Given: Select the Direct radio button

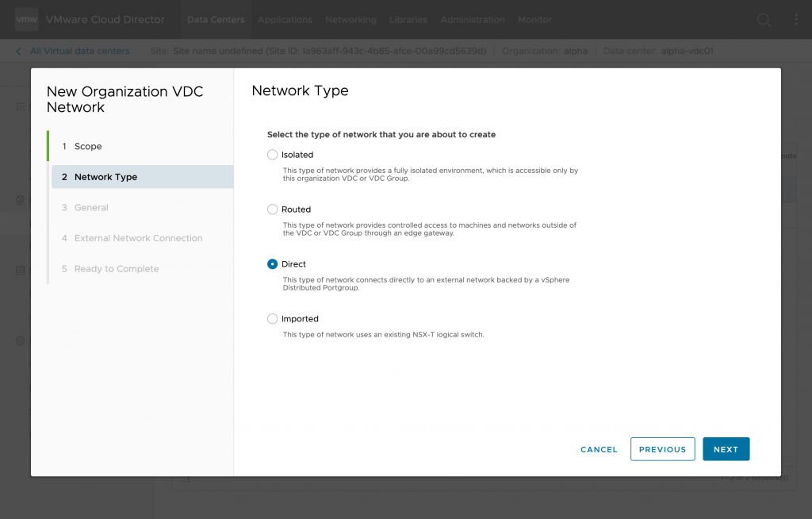Looking at the screenshot, I should [x=273, y=264].
